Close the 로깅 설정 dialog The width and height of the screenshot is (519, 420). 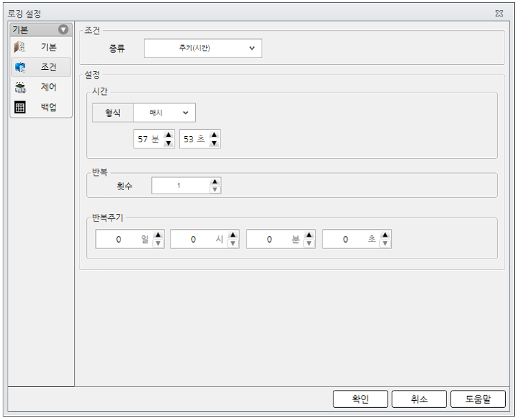(499, 14)
